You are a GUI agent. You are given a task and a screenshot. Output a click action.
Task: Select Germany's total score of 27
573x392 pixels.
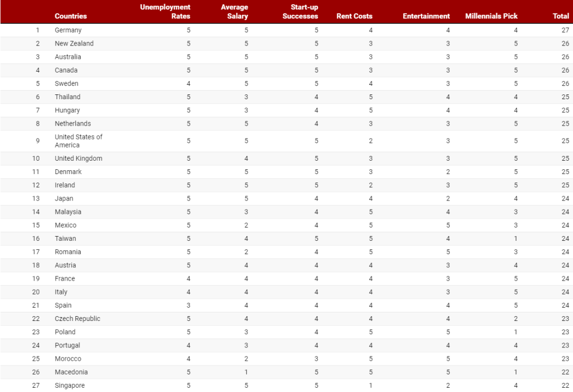pyautogui.click(x=566, y=30)
